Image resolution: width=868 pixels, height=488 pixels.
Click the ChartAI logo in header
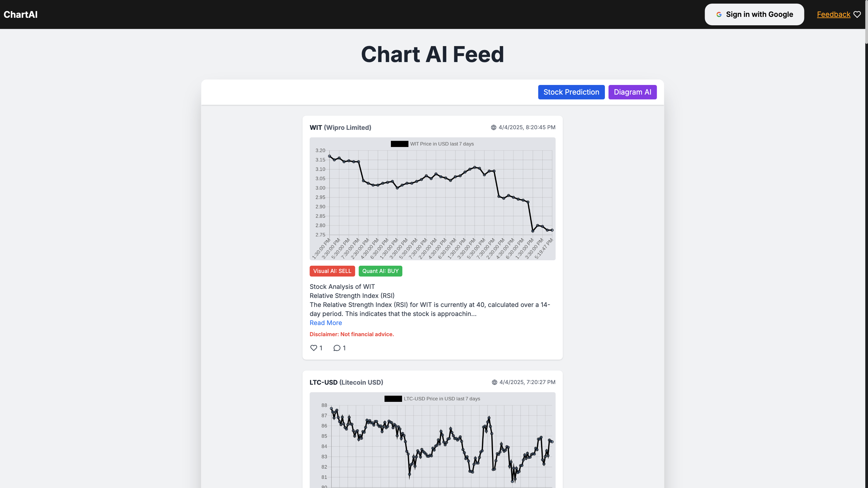point(20,14)
